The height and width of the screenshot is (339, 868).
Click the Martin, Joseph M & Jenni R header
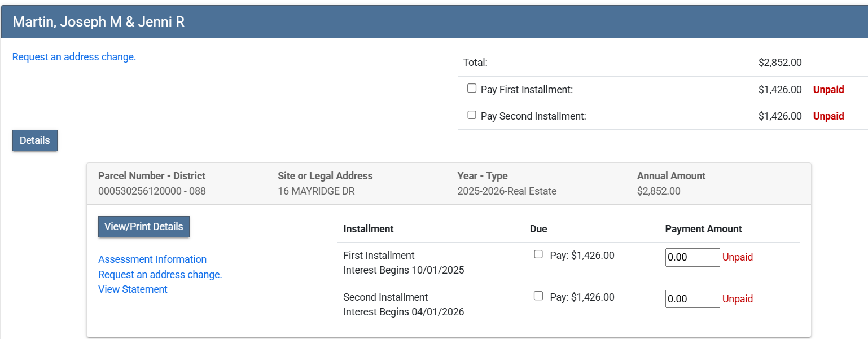(99, 22)
